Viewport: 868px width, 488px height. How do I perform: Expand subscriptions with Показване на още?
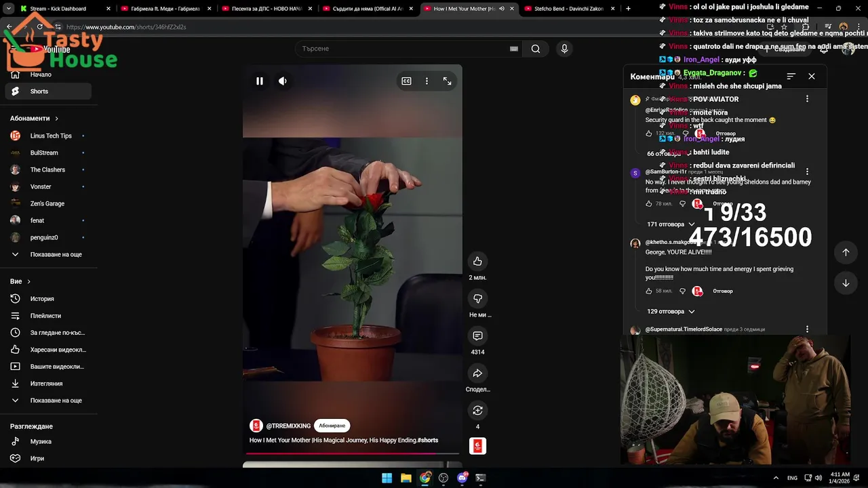coord(47,254)
